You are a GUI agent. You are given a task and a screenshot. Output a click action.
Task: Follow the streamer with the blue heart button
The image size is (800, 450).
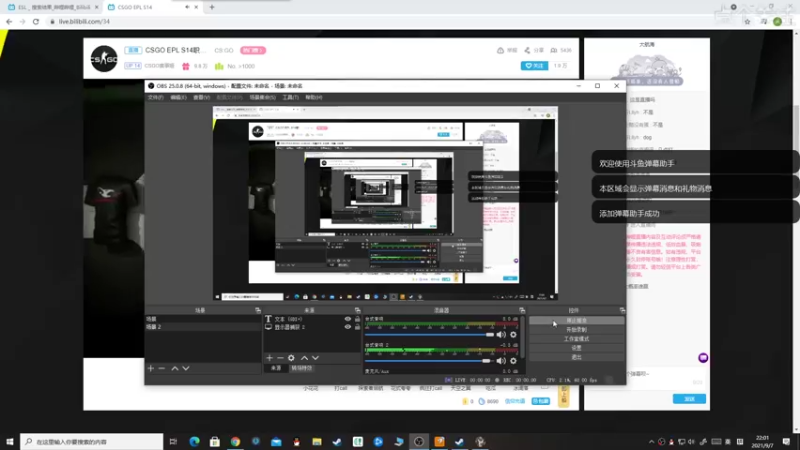534,66
